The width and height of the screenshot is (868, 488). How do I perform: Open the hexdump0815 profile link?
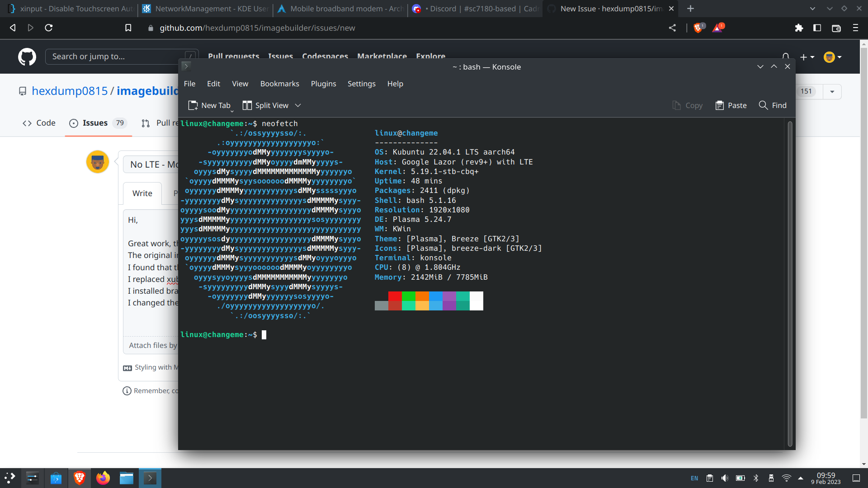[x=70, y=91]
